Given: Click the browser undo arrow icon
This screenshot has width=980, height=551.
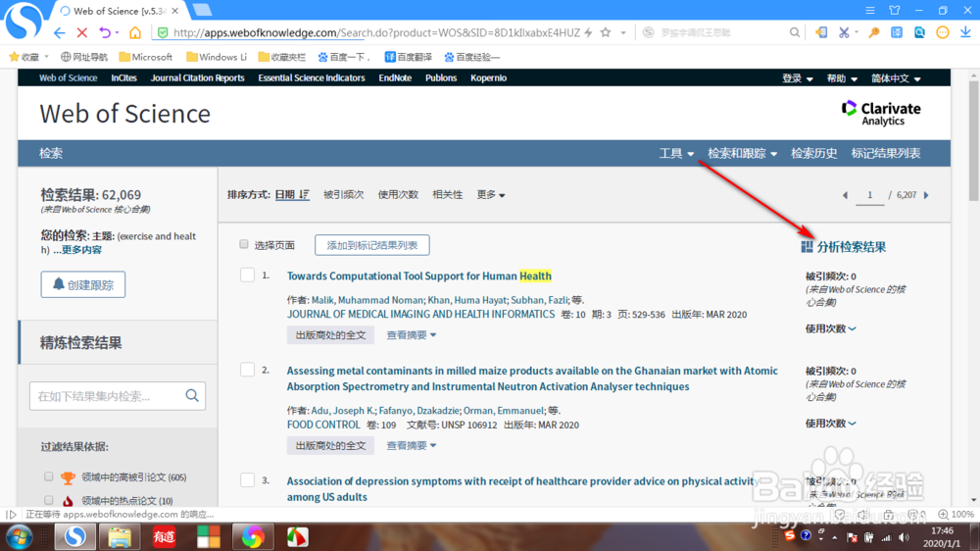Looking at the screenshot, I should click(105, 32).
